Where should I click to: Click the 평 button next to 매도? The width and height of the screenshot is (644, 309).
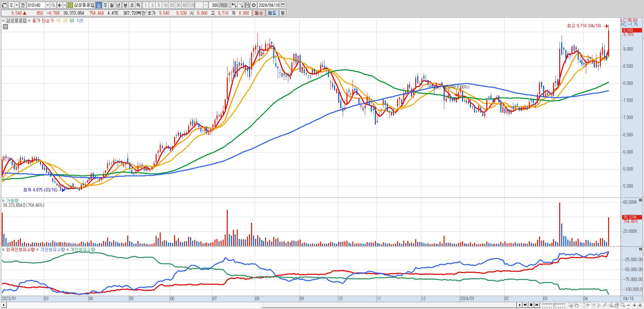[x=282, y=13]
